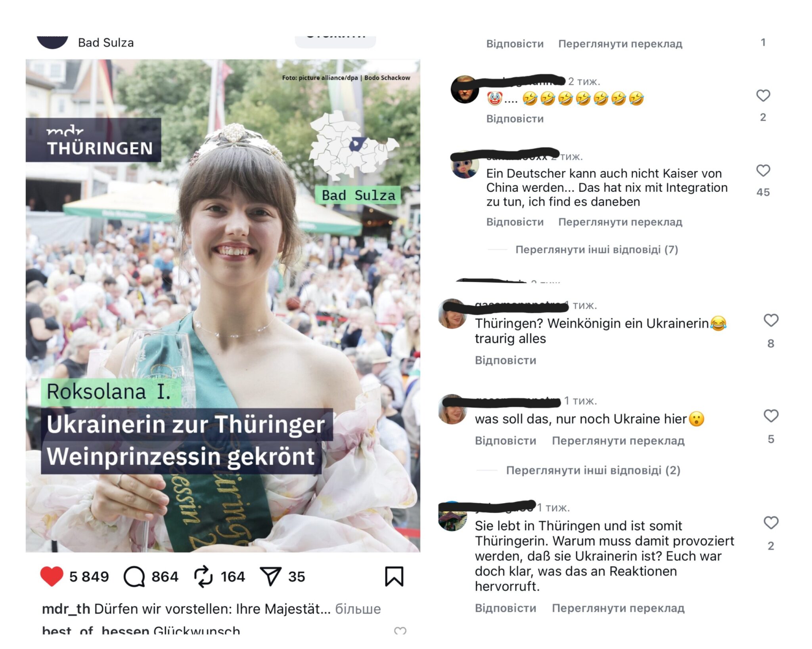This screenshot has height=649, width=812.
Task: View translation of the 'was soll das' comment
Action: [618, 441]
